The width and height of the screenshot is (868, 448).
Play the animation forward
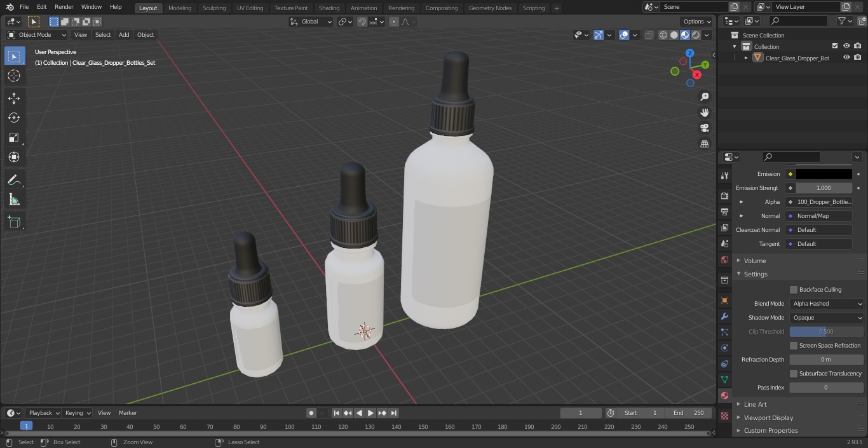(370, 413)
